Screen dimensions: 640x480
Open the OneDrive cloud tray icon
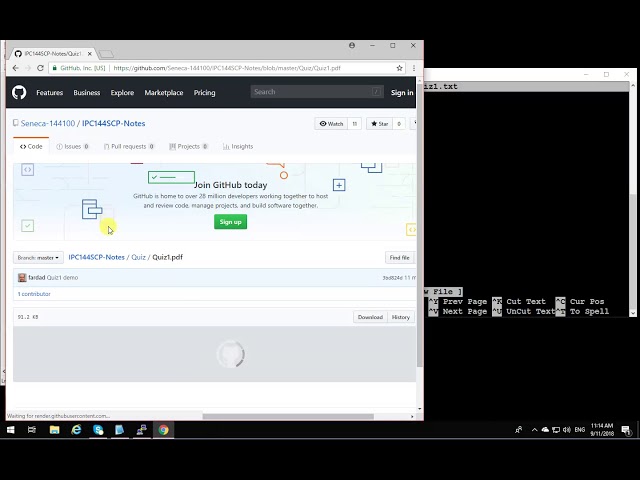click(545, 430)
